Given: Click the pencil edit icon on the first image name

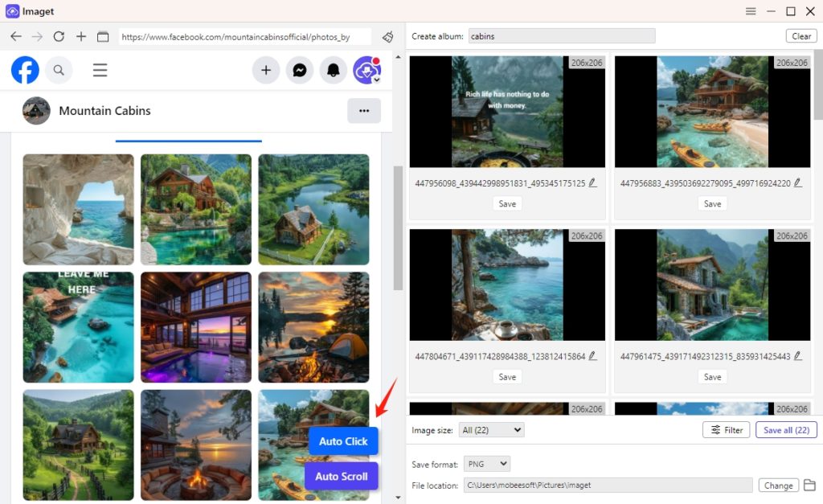Looking at the screenshot, I should [592, 182].
